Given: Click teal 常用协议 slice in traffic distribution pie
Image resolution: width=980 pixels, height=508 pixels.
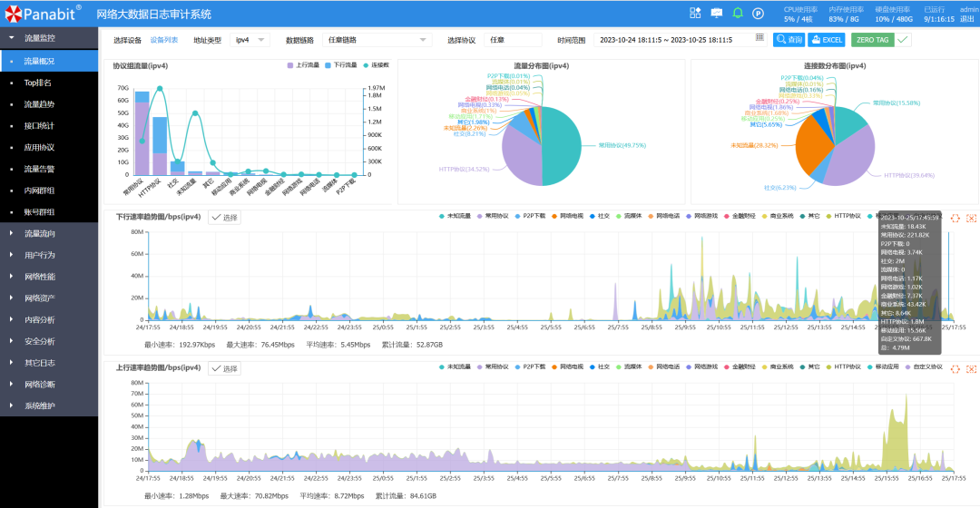Looking at the screenshot, I should pos(563,145).
